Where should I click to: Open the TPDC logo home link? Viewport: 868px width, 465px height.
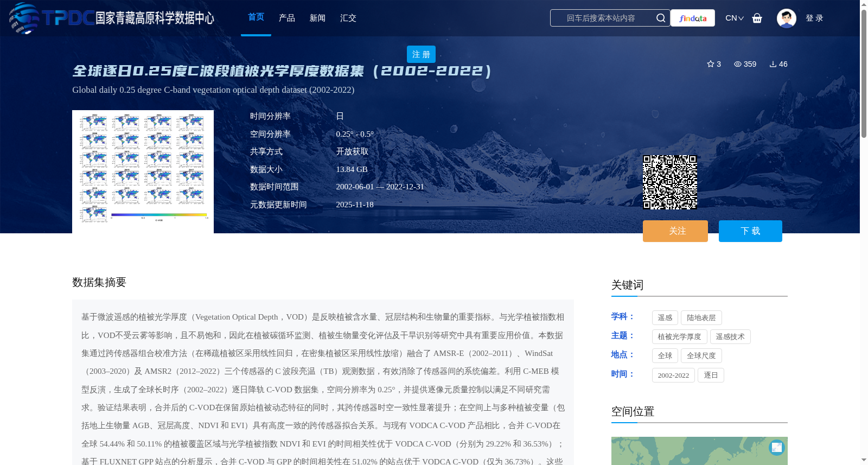coord(111,18)
